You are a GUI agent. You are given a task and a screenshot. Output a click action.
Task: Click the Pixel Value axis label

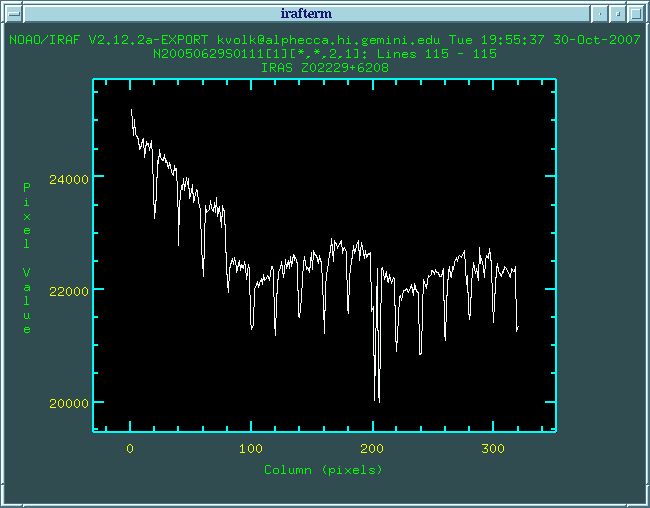coord(27,258)
